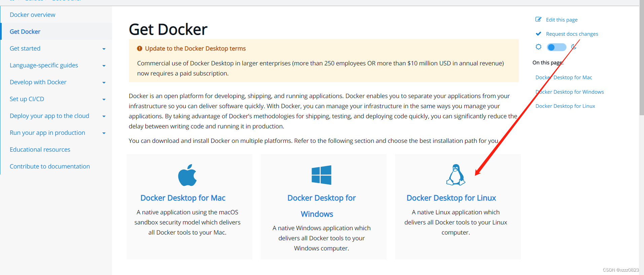
Task: Open Deploy your app to the cloud
Action: click(49, 116)
